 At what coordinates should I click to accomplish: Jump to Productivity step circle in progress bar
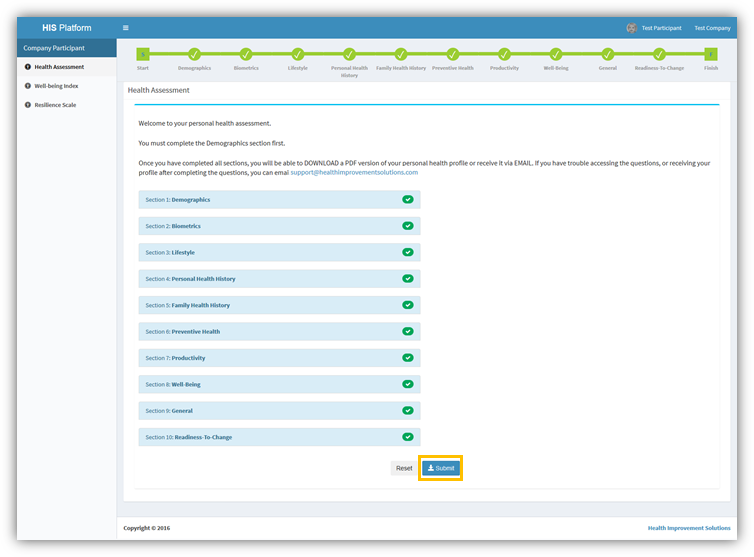[504, 54]
